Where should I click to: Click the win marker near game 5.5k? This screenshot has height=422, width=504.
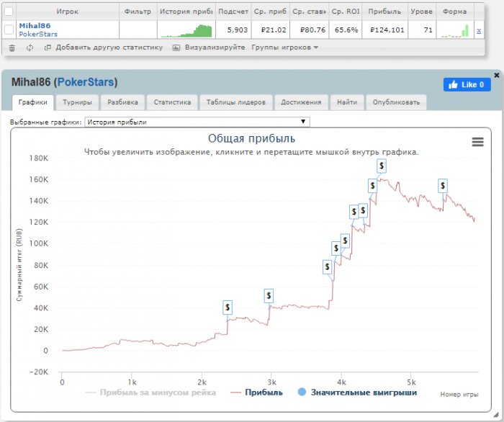443,186
